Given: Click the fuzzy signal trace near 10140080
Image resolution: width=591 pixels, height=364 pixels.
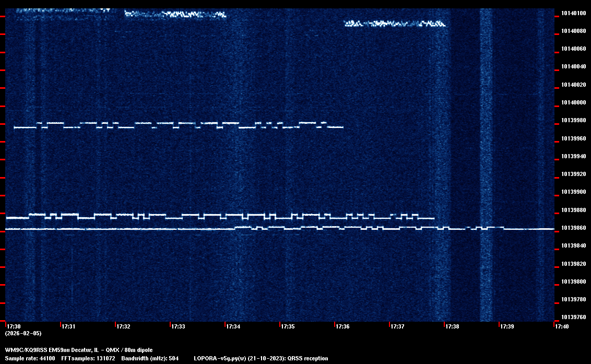Looking at the screenshot, I should [x=394, y=24].
